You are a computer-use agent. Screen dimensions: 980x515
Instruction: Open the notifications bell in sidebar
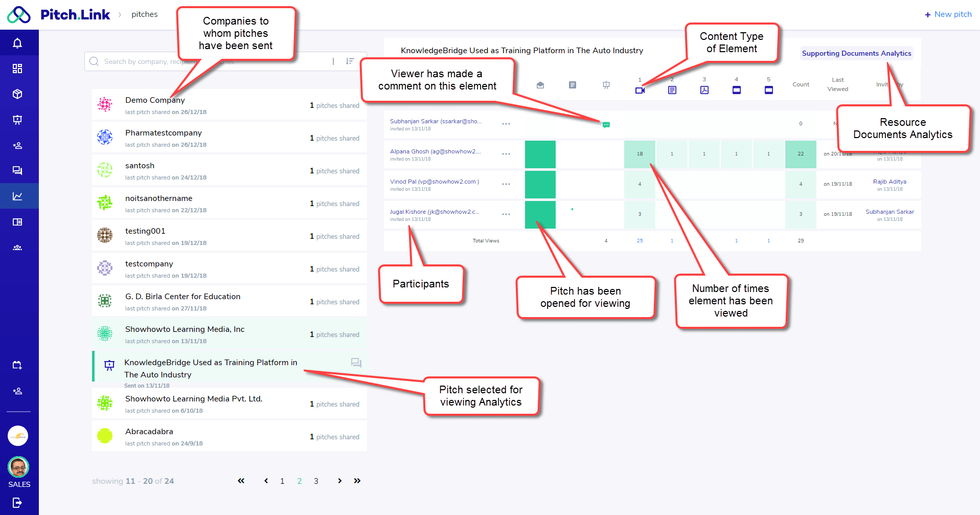(x=17, y=43)
